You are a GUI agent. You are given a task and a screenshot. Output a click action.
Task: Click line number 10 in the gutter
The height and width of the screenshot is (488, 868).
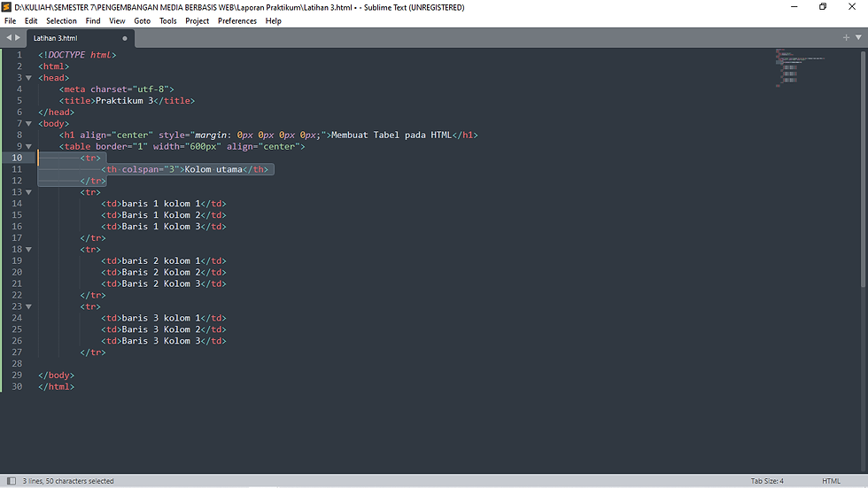tap(17, 158)
